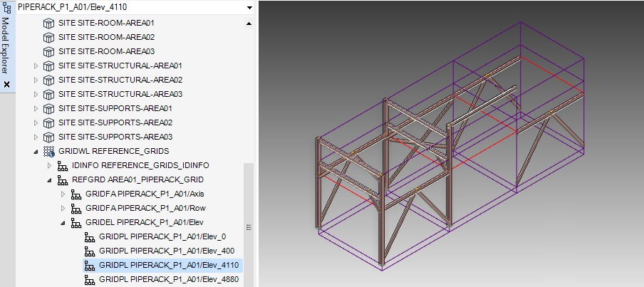
Task: Collapse the GRIDWL REFERENCE_GRIDS node
Action: pos(36,151)
